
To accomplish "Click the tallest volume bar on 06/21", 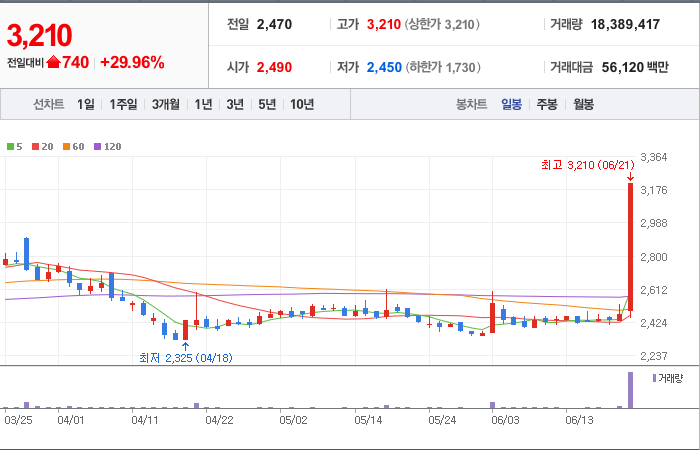I will click(630, 390).
